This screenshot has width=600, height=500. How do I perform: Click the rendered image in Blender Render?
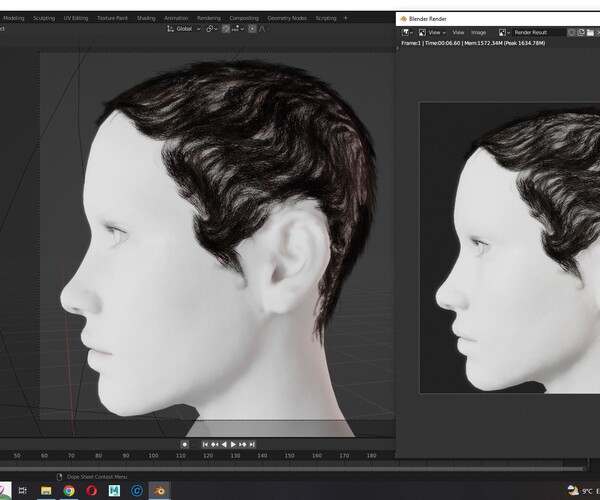pyautogui.click(x=510, y=248)
